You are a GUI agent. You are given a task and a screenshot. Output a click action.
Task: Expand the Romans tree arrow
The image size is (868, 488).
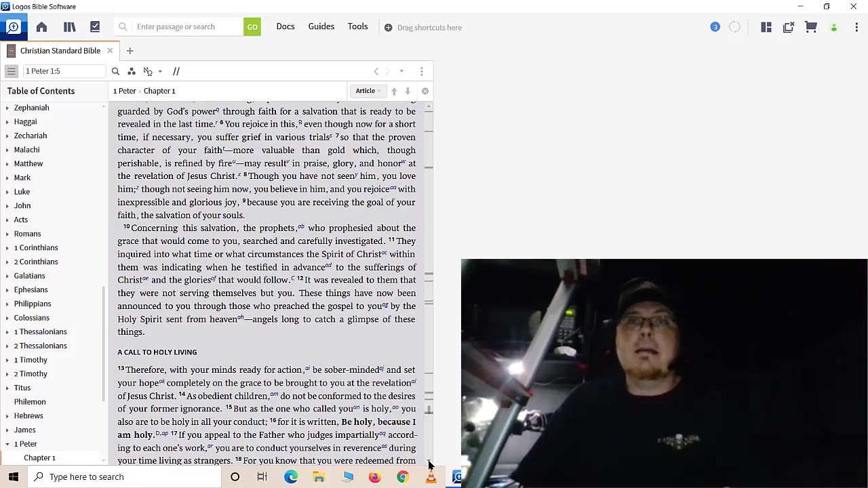7,234
